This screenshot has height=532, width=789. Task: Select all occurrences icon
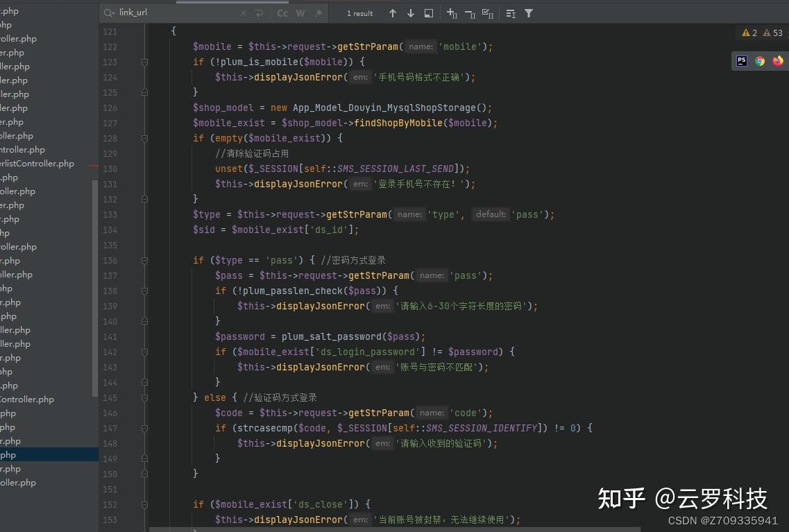tap(488, 14)
